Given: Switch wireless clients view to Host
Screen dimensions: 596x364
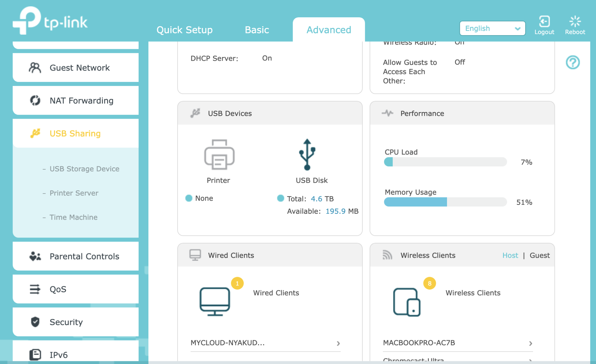Looking at the screenshot, I should [x=510, y=255].
